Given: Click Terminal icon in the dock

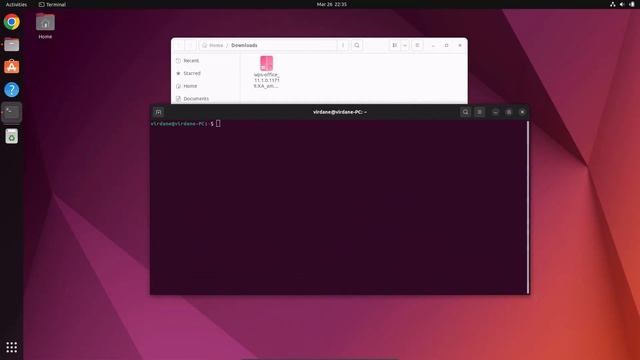Looking at the screenshot, I should [x=11, y=112].
